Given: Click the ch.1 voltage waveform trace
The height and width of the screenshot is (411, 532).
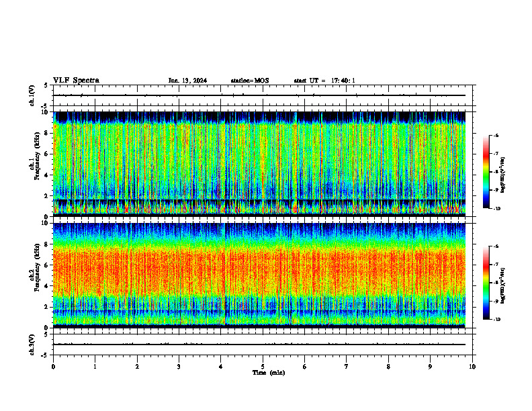Looking at the screenshot, I should pyautogui.click(x=259, y=95).
